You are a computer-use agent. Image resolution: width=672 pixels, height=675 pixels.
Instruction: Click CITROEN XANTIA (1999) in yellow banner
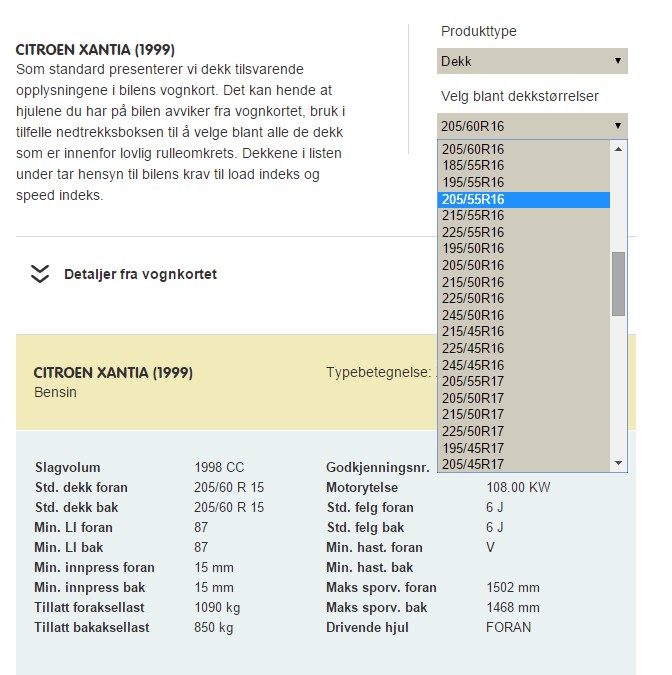click(113, 373)
